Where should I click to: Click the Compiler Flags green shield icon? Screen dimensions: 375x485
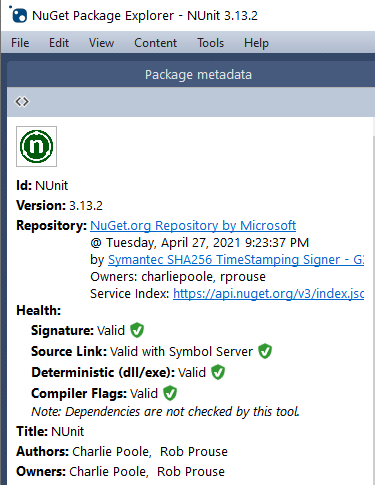click(170, 393)
